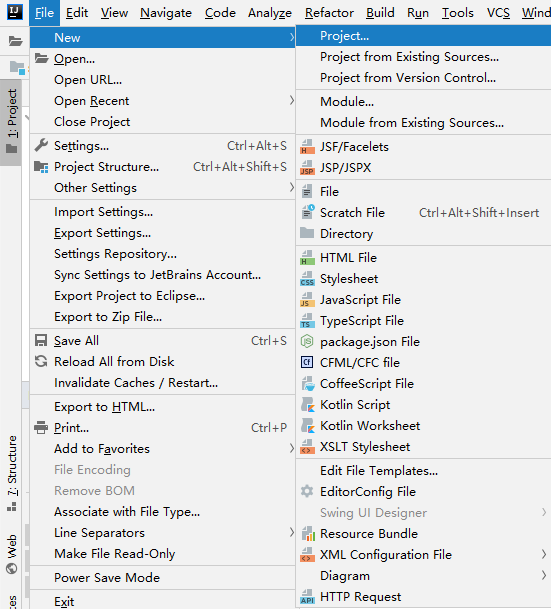
Task: Click the open folder toolbar icon
Action: coord(15,40)
